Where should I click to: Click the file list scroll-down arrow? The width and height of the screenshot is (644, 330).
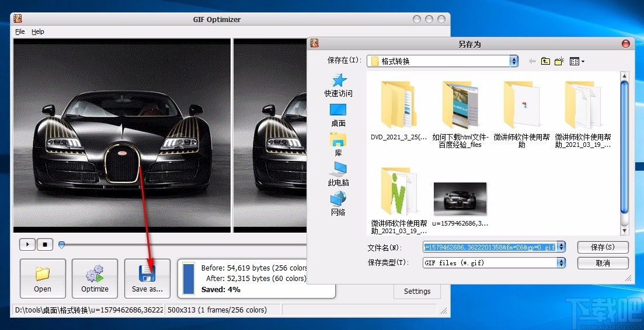[624, 231]
